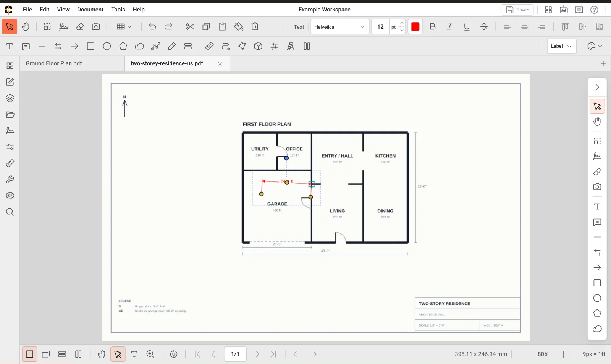Screen dimensions: 611x364
Task: Go to the next page
Action: pyautogui.click(x=257, y=354)
